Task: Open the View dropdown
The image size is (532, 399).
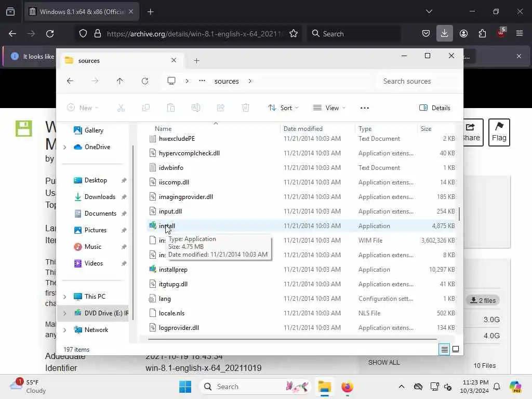Action: pos(329,108)
